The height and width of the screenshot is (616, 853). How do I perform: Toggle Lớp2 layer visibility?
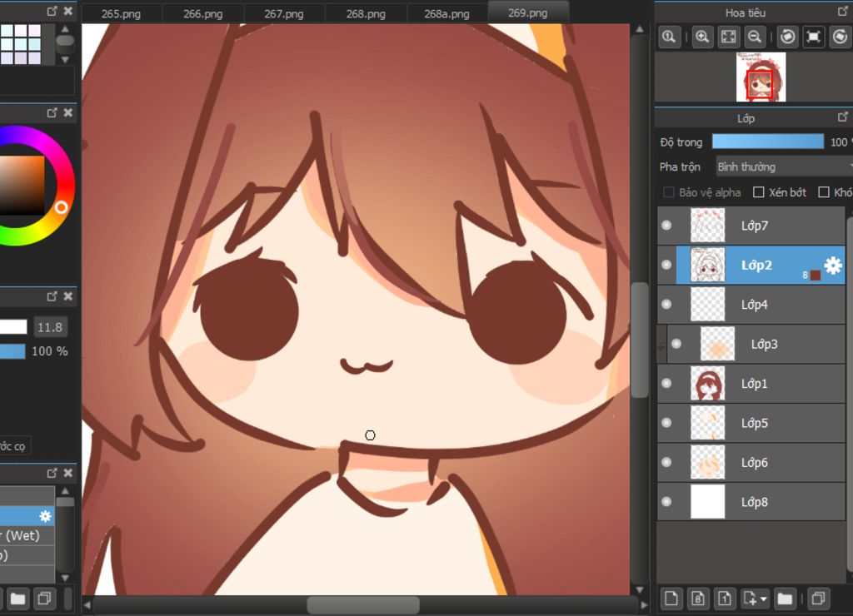tap(666, 265)
